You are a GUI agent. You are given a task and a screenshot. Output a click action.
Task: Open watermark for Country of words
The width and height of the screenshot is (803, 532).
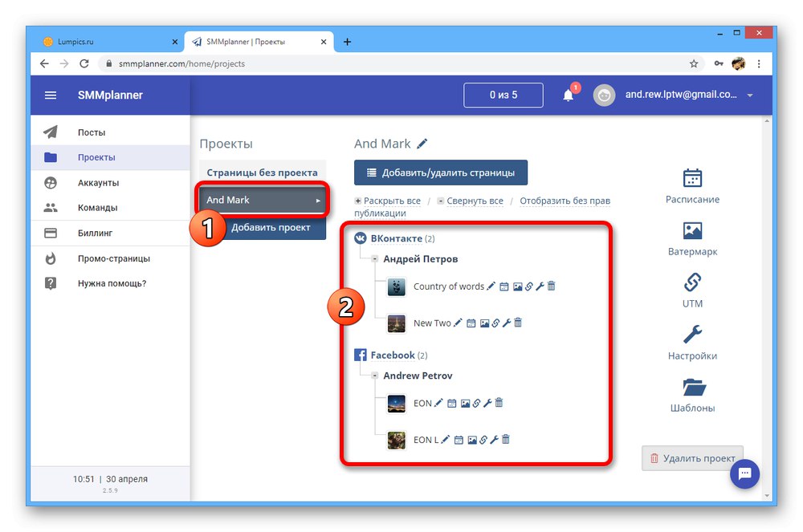tap(517, 286)
